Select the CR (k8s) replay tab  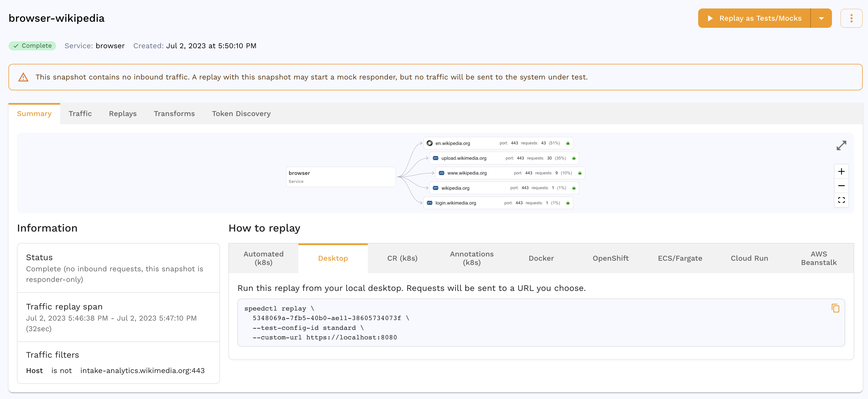402,258
